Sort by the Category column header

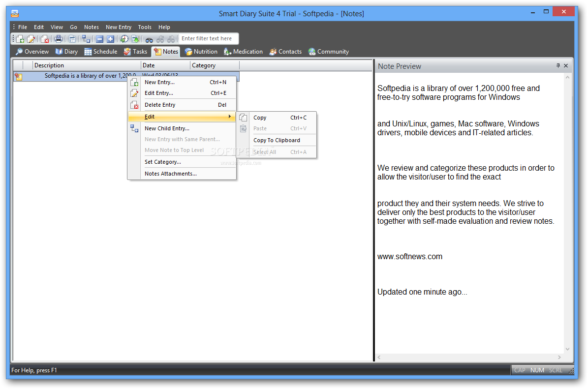coord(215,65)
